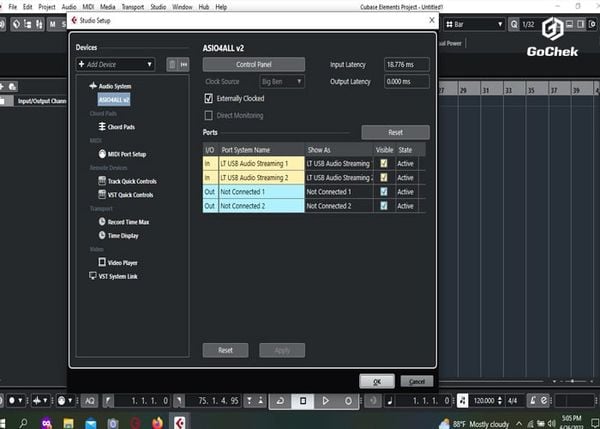
Task: Confirm Studio Setup with OK
Action: pos(377,381)
